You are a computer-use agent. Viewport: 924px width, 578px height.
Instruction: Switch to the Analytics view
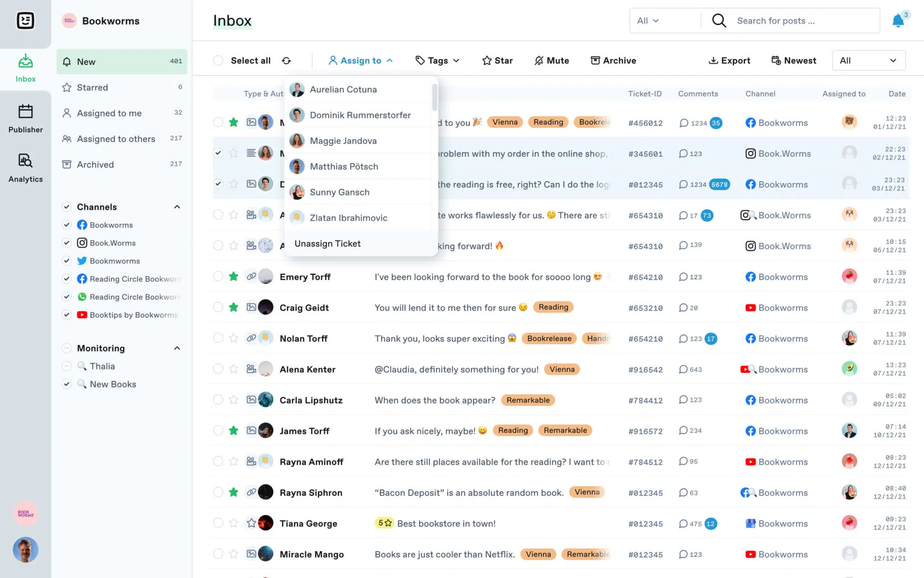pyautogui.click(x=25, y=167)
